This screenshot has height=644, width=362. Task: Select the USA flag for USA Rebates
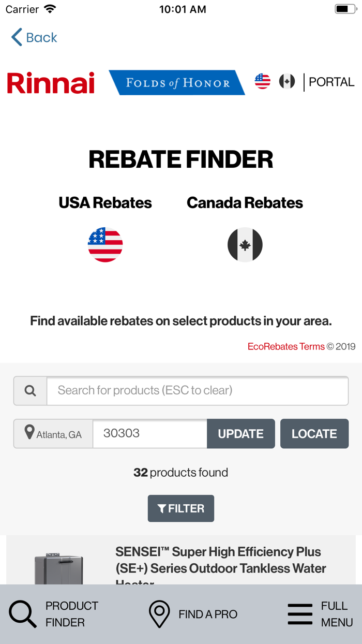pyautogui.click(x=105, y=244)
